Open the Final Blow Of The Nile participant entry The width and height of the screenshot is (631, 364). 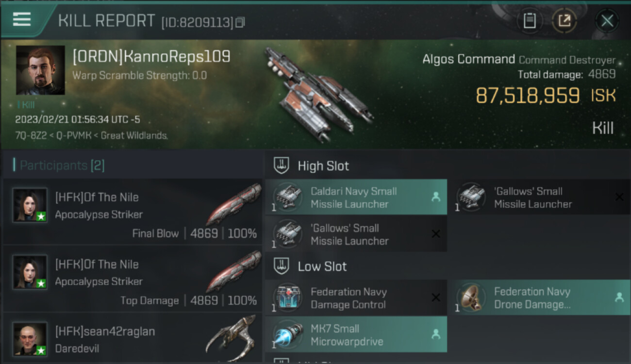133,212
